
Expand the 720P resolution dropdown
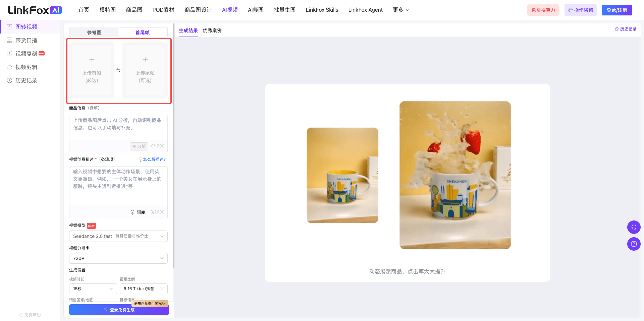118,258
